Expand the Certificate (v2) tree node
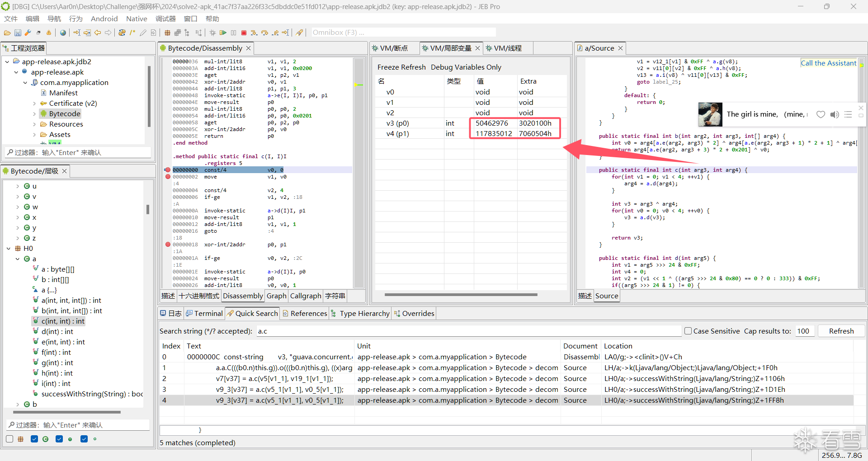Viewport: 868px width, 461px height. 34,103
